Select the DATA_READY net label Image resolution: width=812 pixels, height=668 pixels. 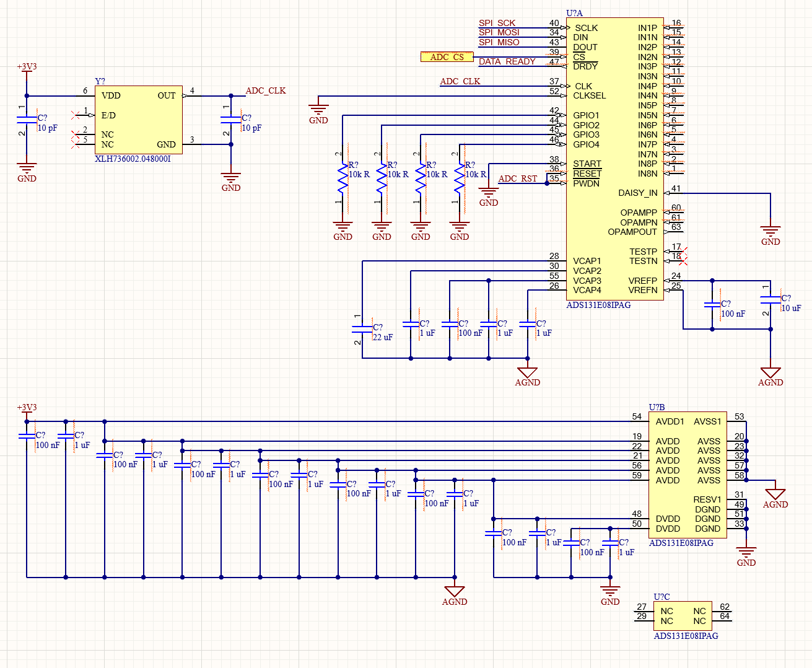tap(507, 61)
